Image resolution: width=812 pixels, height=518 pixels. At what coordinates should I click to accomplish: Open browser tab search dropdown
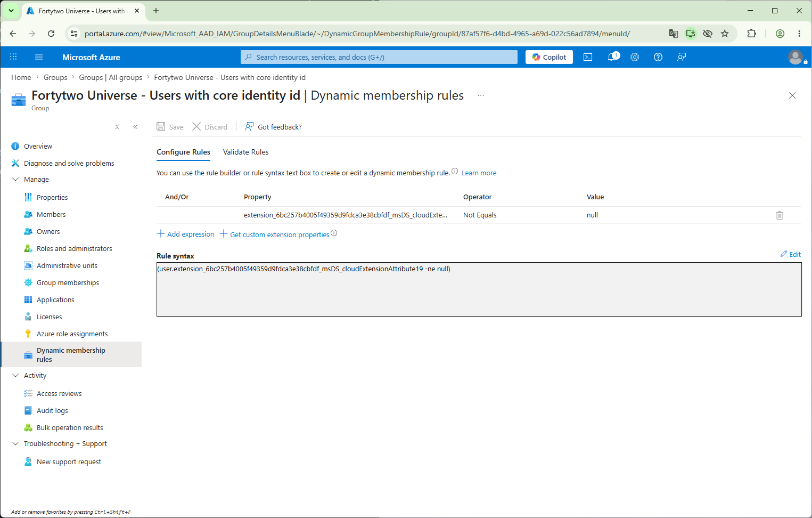pos(11,11)
